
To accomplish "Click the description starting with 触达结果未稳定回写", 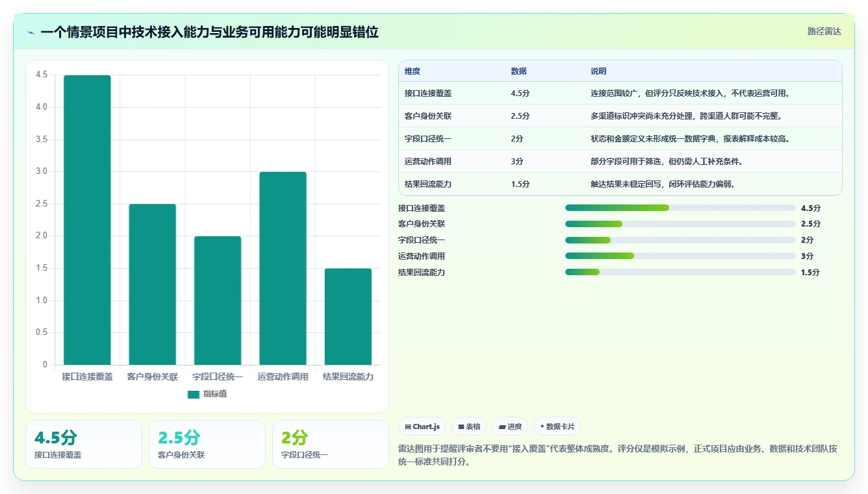I will pos(663,184).
